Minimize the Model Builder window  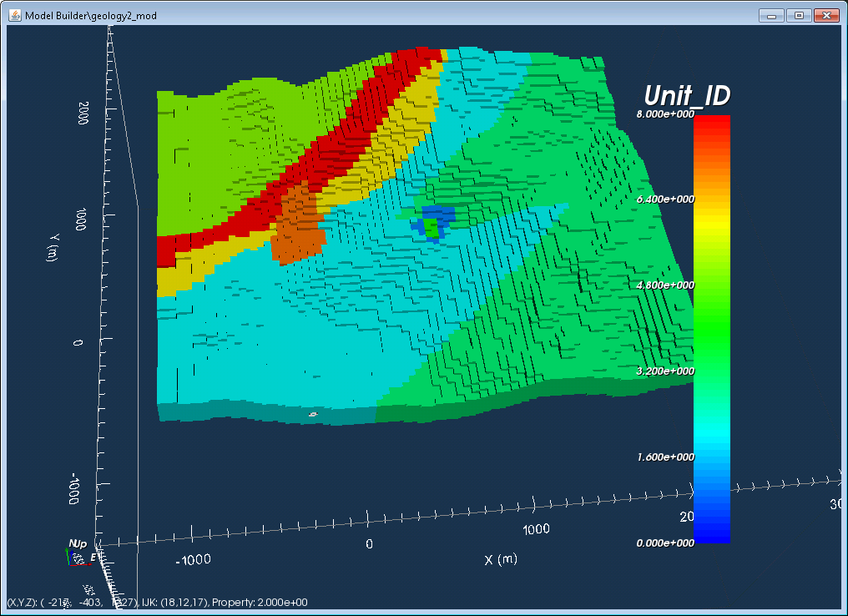[772, 15]
